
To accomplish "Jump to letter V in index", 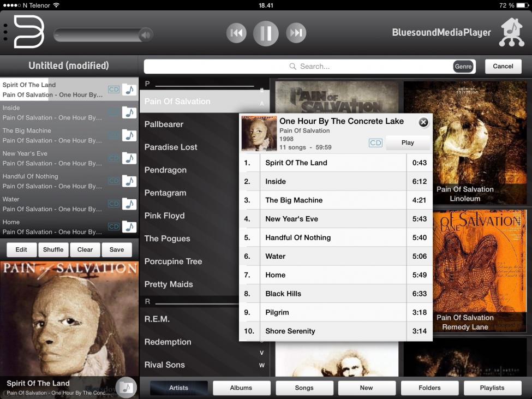I will coord(261,353).
